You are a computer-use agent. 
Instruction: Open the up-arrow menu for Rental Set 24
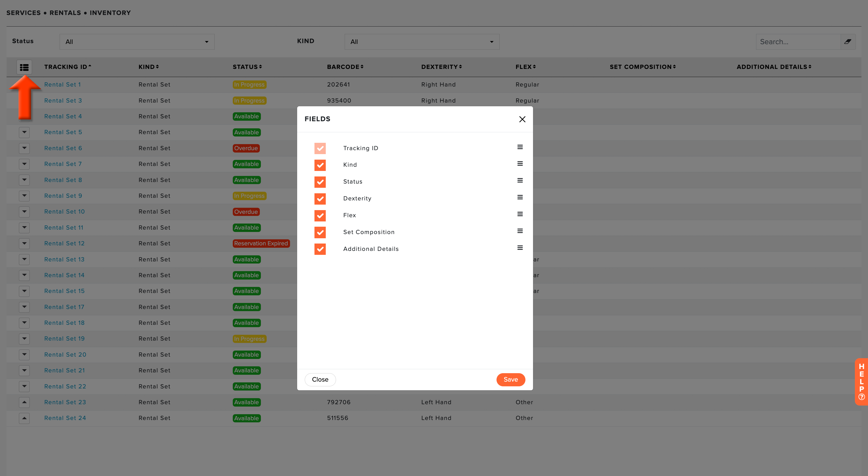[x=24, y=418]
